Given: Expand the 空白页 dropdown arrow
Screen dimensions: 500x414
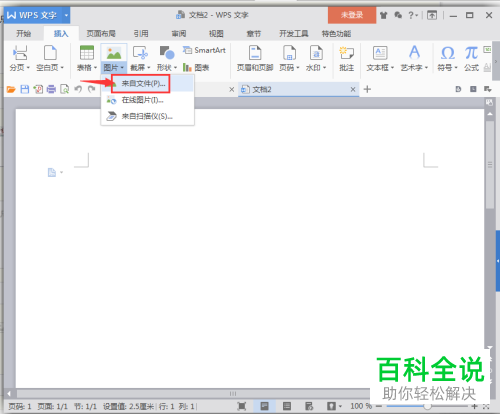Looking at the screenshot, I should click(62, 68).
